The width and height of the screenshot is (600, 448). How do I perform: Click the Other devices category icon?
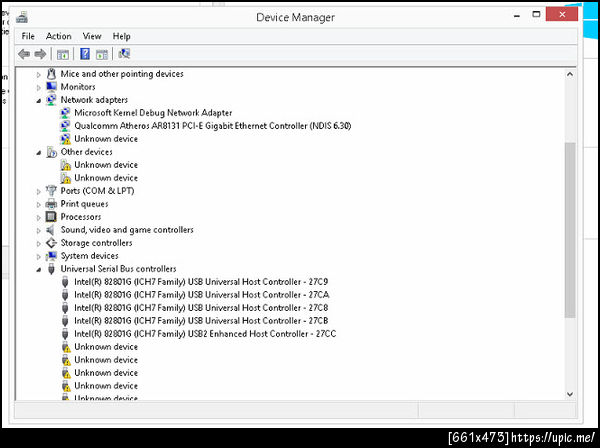point(51,152)
